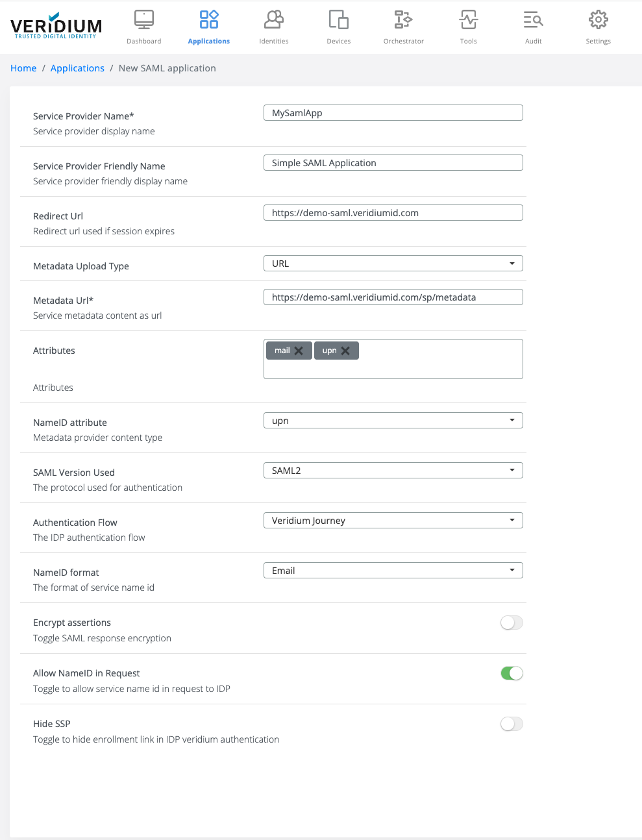Expand the Authentication Flow dropdown
Image resolution: width=642 pixels, height=840 pixels.
coord(393,521)
